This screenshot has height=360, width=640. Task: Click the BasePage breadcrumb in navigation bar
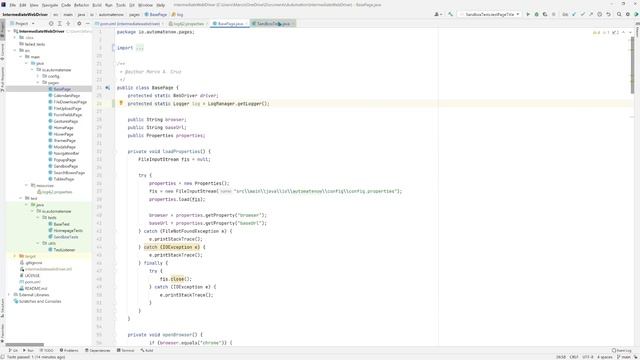[x=156, y=14]
